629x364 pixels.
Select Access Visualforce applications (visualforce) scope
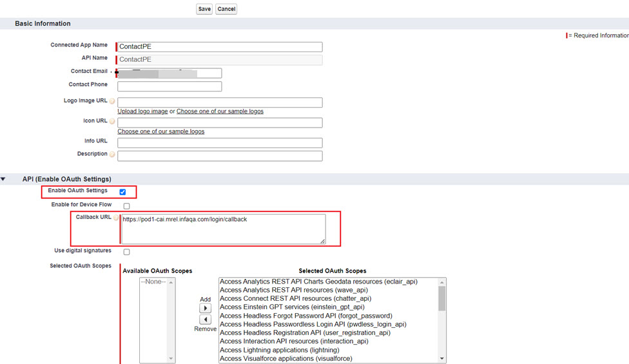[285, 358]
